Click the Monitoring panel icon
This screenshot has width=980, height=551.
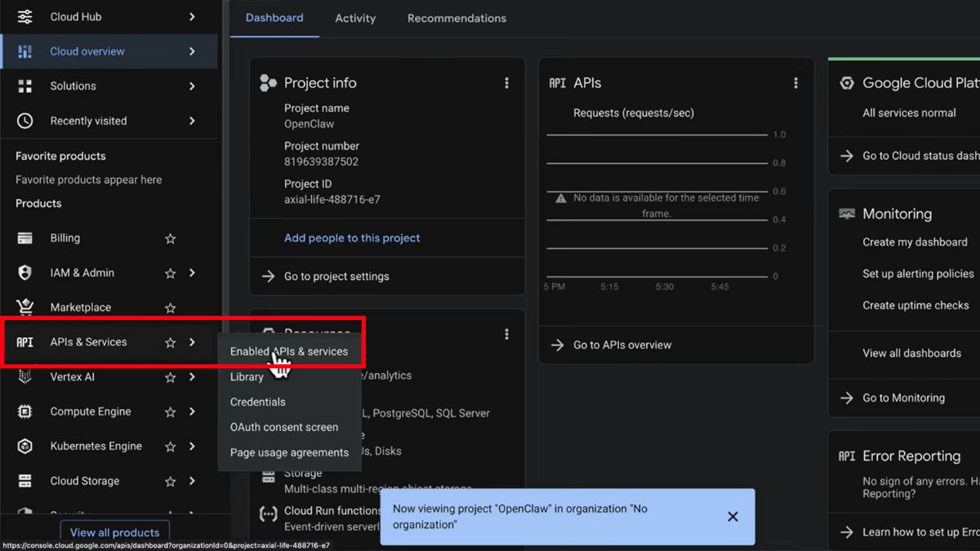(x=848, y=214)
